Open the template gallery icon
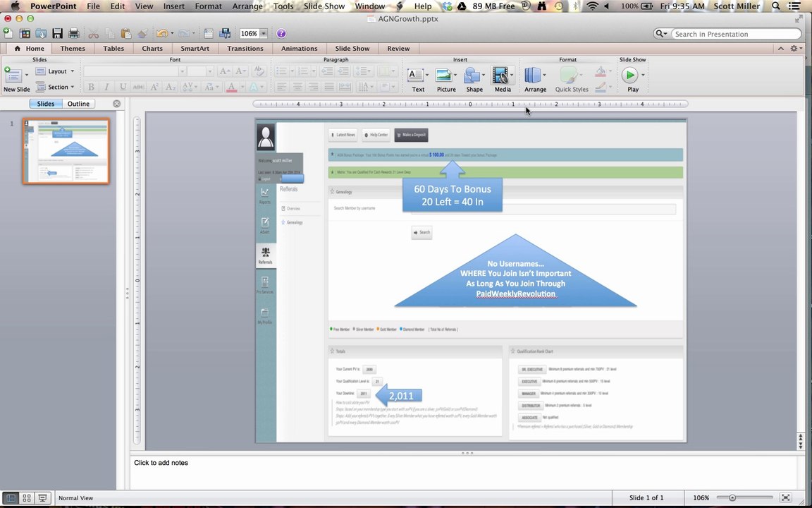 [x=25, y=33]
